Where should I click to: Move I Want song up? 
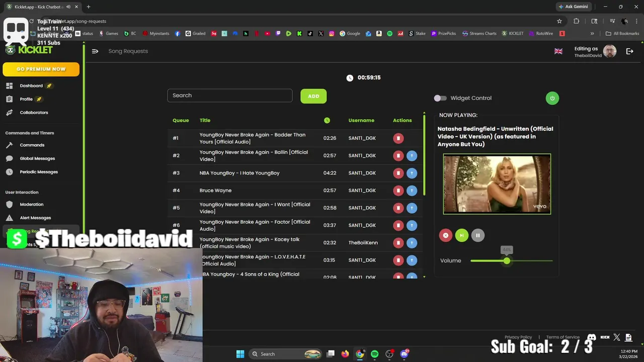tap(412, 208)
